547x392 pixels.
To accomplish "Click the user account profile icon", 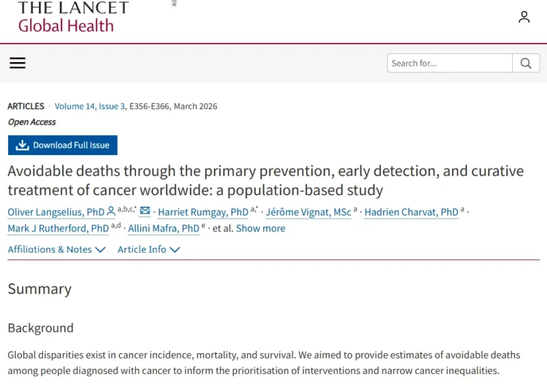I will click(x=524, y=17).
